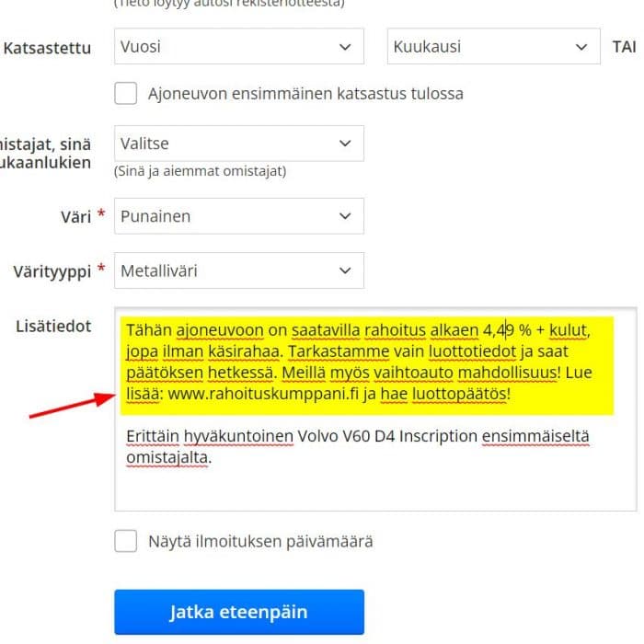Place cursor in the Volvo V60 D4 sentence

click(350, 433)
